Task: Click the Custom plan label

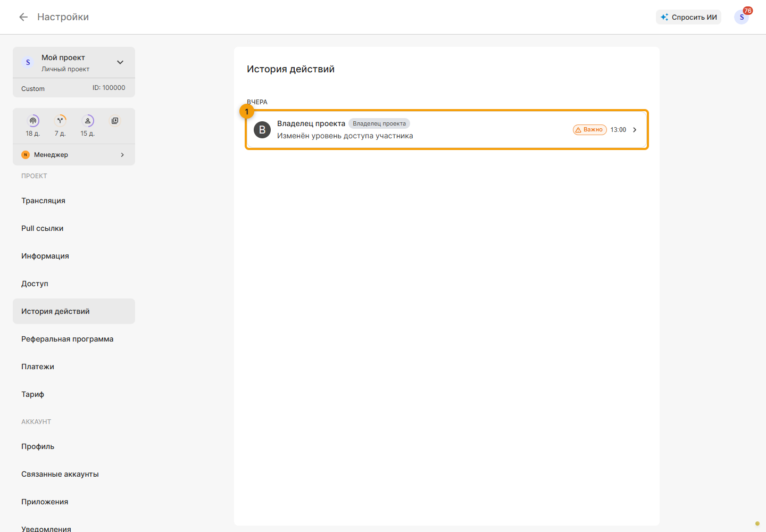Action: click(33, 89)
